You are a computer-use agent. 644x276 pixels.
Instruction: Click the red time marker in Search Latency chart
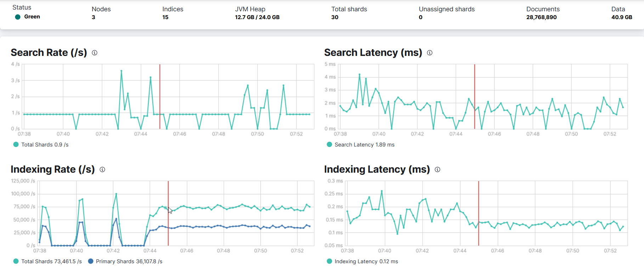point(475,97)
